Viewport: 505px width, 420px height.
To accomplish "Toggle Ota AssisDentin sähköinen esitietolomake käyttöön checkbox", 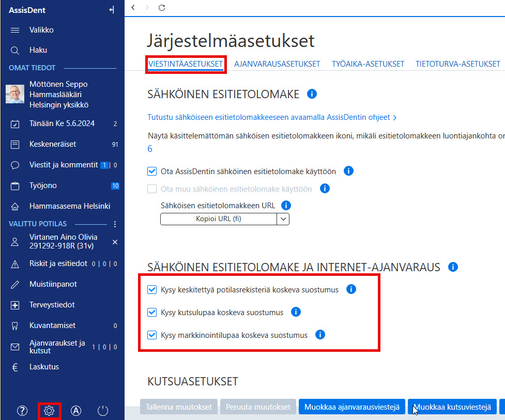I will tap(152, 171).
